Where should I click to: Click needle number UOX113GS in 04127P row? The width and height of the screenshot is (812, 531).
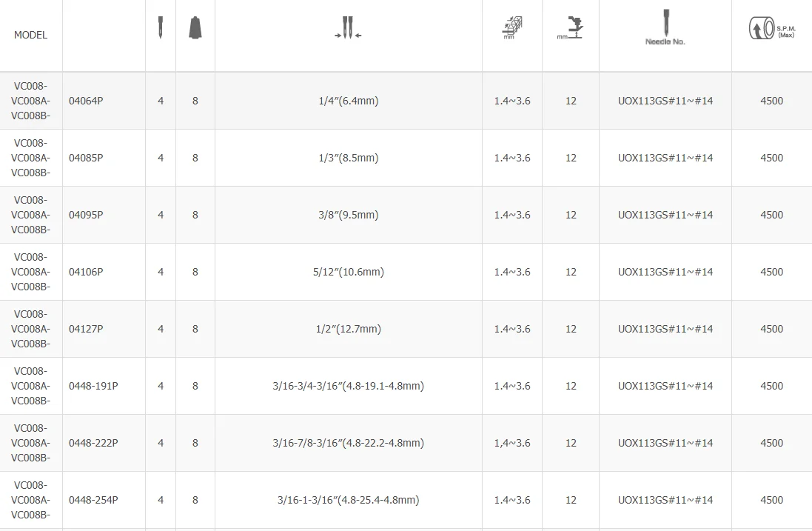[x=665, y=329]
